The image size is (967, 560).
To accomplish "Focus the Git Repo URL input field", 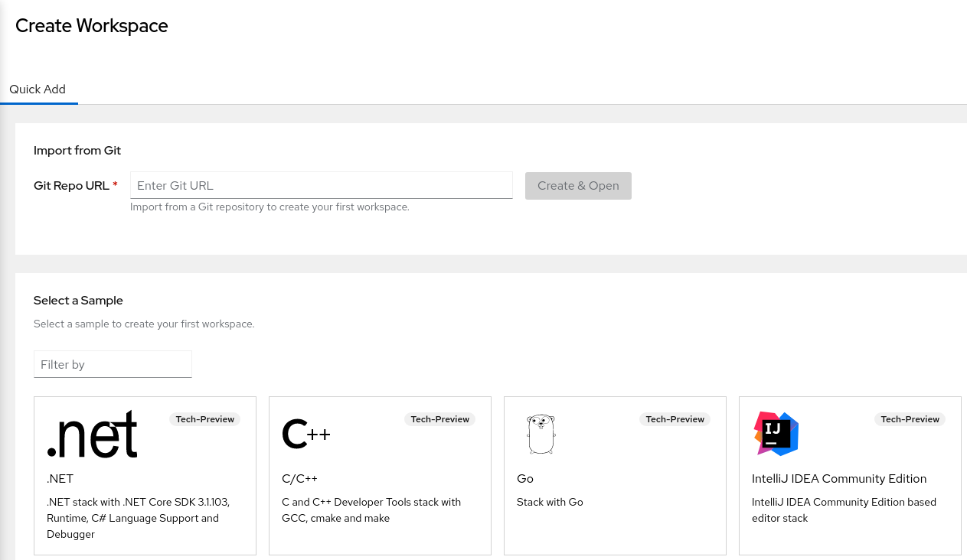I will pos(321,186).
